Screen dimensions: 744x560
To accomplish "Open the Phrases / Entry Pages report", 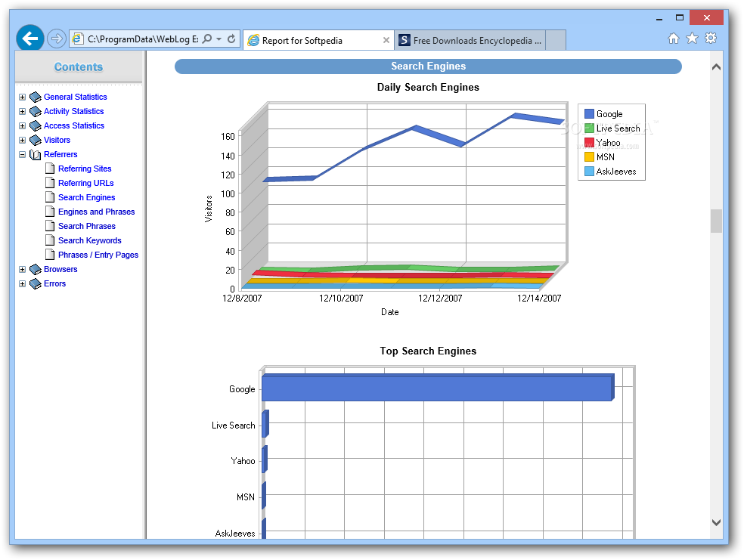I will click(x=98, y=255).
